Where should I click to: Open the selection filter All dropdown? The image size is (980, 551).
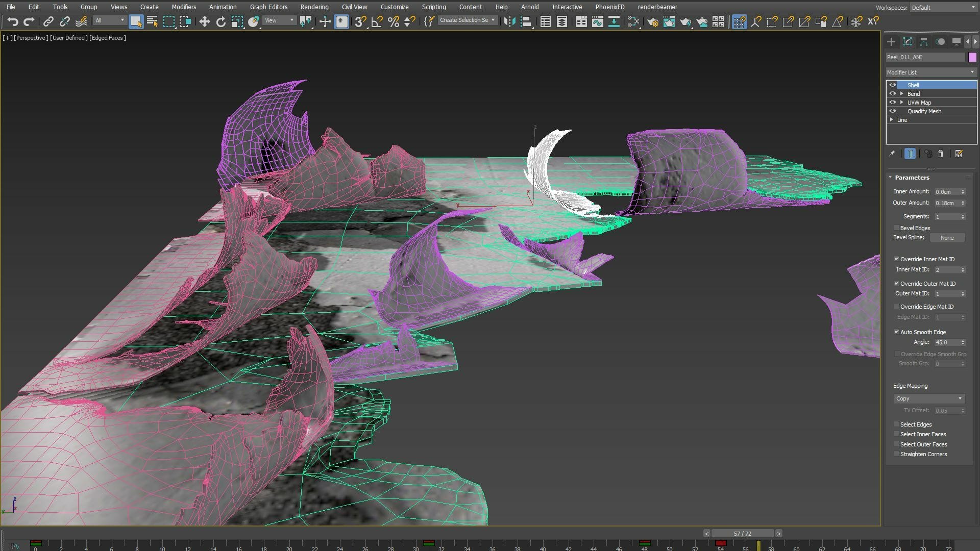coord(110,20)
